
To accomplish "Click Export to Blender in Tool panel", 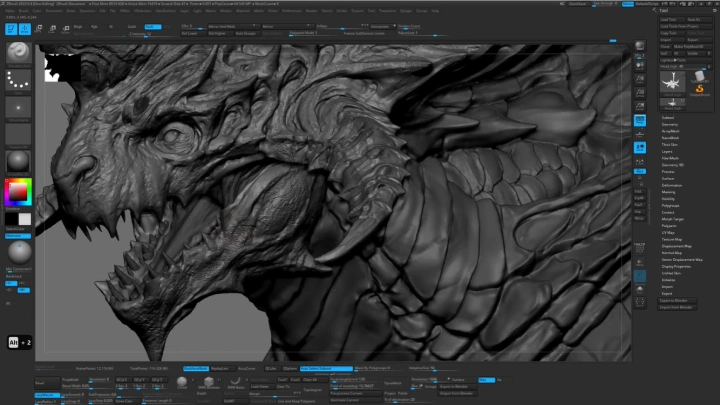I will (677, 301).
